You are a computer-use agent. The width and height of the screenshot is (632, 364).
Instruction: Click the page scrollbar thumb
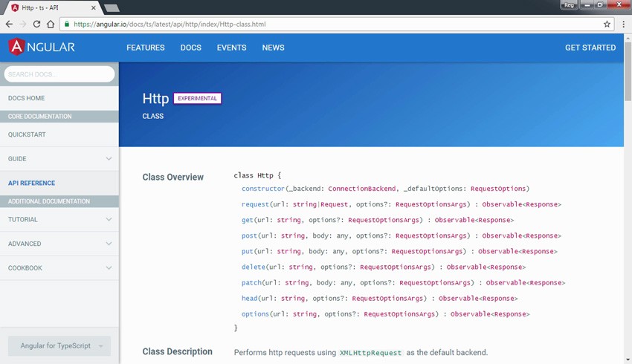[628, 71]
